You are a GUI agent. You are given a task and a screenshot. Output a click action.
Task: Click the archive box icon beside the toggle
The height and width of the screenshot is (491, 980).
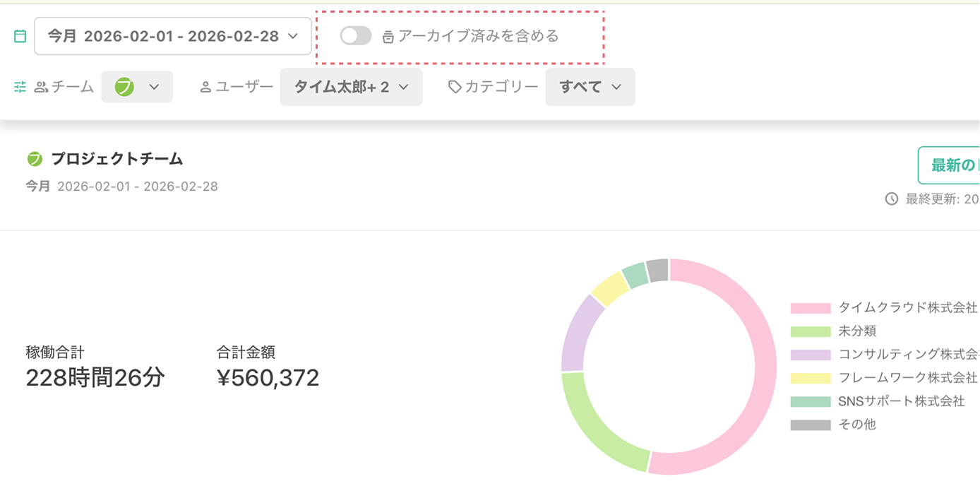[x=388, y=35]
